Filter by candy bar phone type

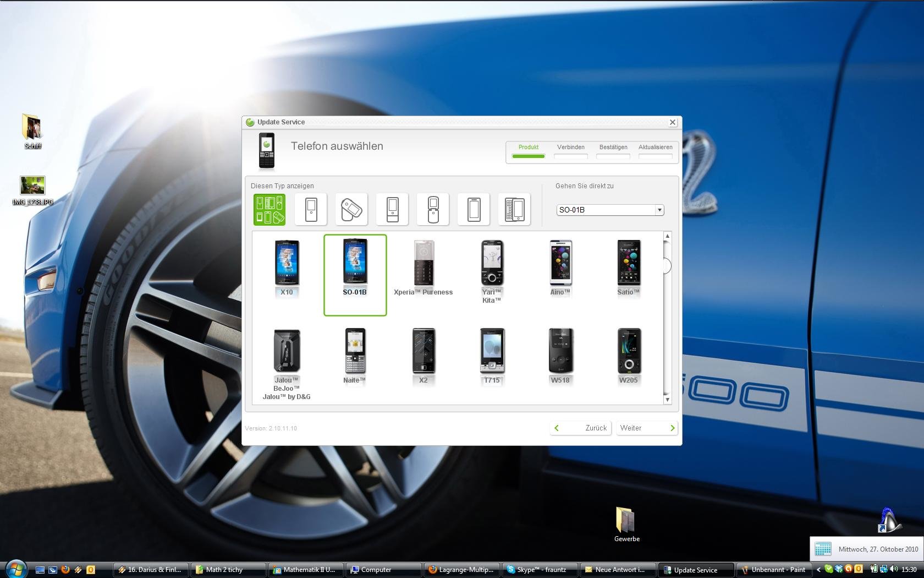coord(311,209)
